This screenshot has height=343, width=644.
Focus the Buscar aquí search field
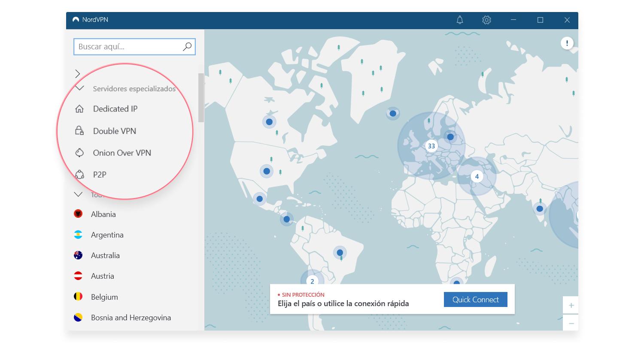134,47
